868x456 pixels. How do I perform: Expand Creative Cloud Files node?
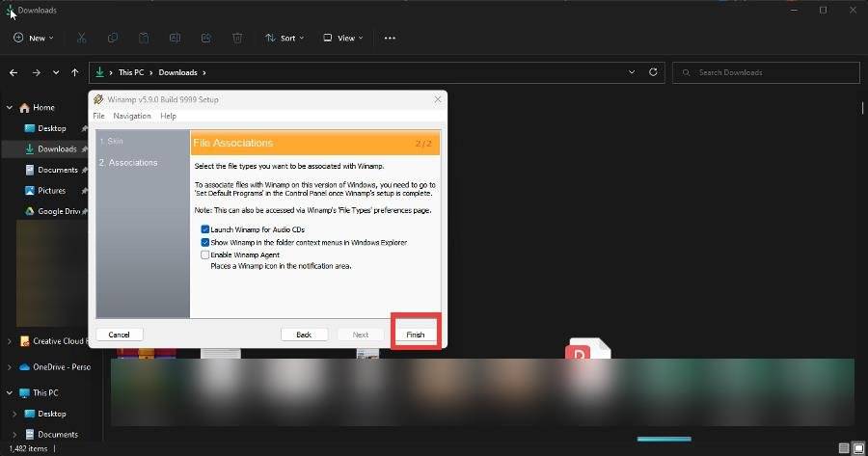pyautogui.click(x=10, y=341)
